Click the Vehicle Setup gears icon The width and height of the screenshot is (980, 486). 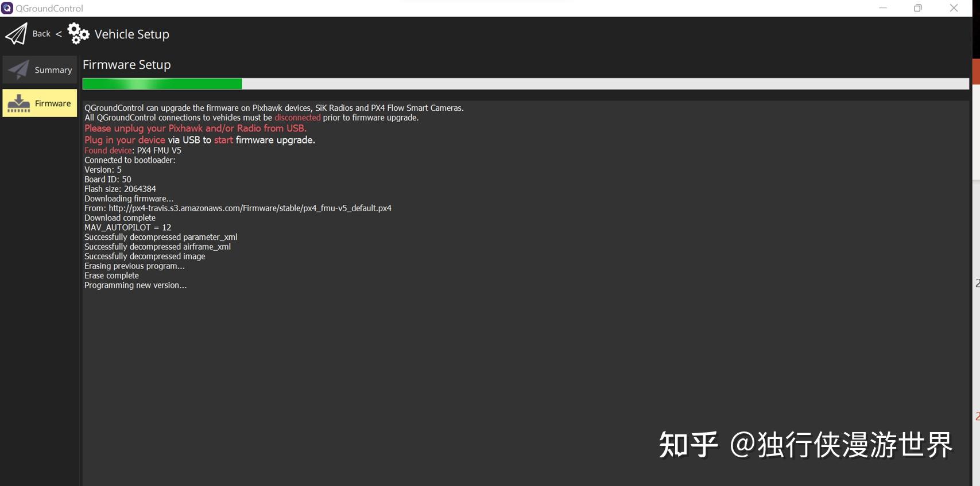tap(78, 33)
